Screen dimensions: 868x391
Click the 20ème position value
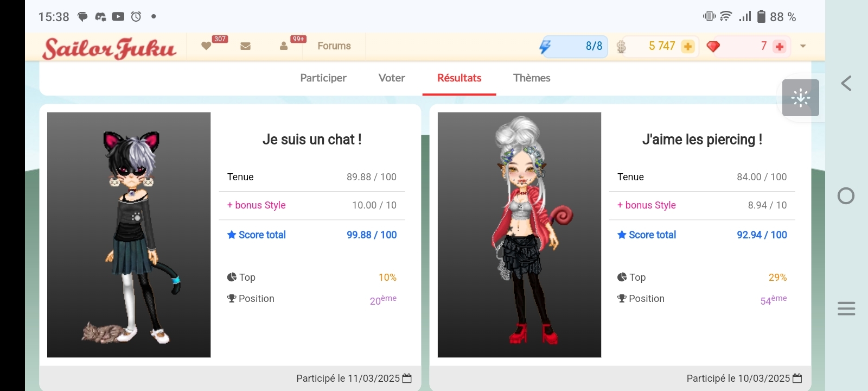point(383,300)
